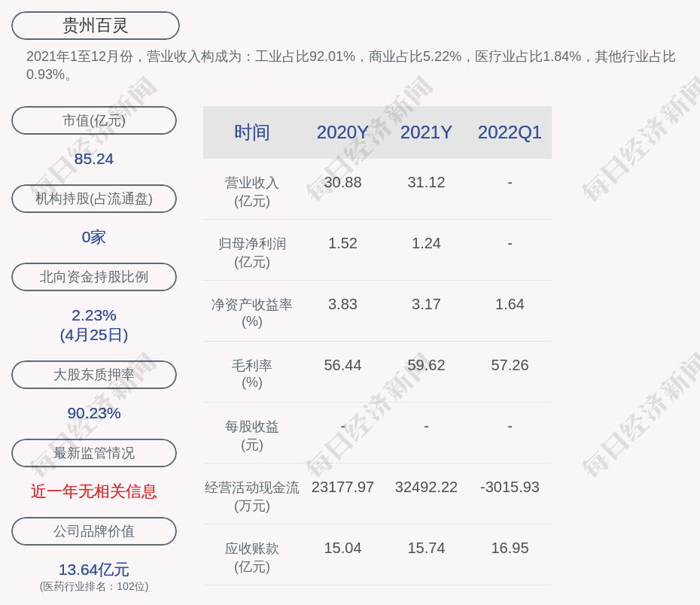Click the 2021Y column header
Screen dimensions: 700x605
click(426, 132)
